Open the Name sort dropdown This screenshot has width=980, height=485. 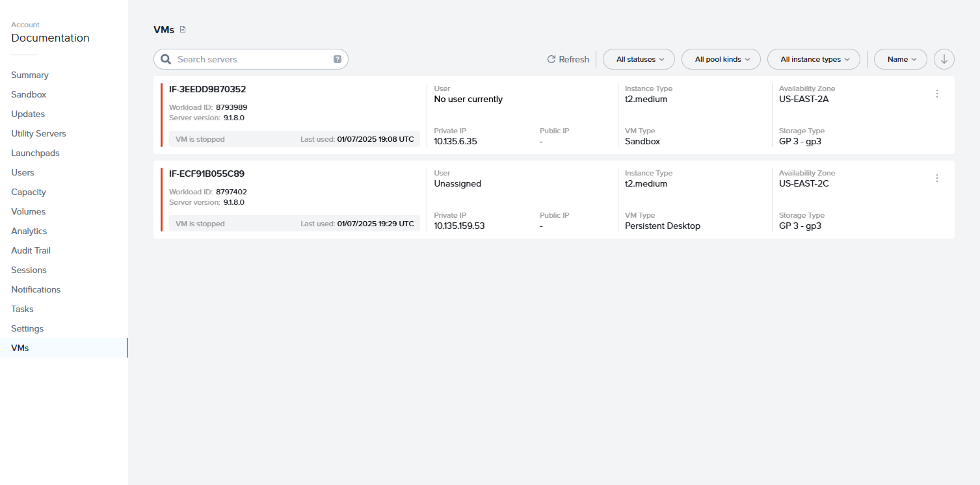click(x=900, y=59)
